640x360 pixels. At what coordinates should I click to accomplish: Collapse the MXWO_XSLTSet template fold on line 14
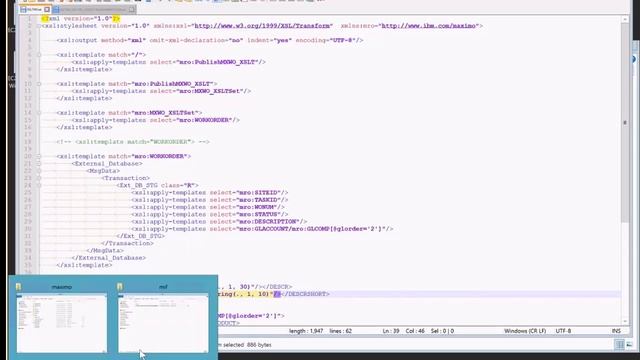39,113
